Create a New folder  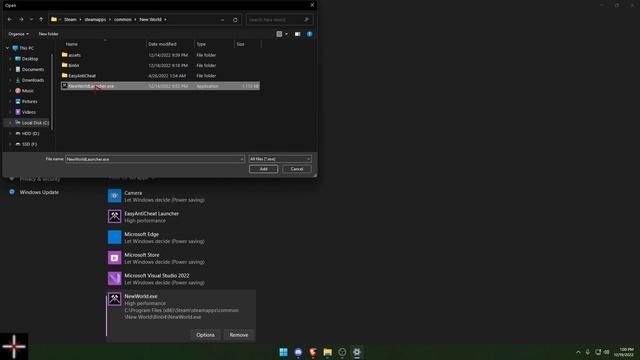pos(48,34)
